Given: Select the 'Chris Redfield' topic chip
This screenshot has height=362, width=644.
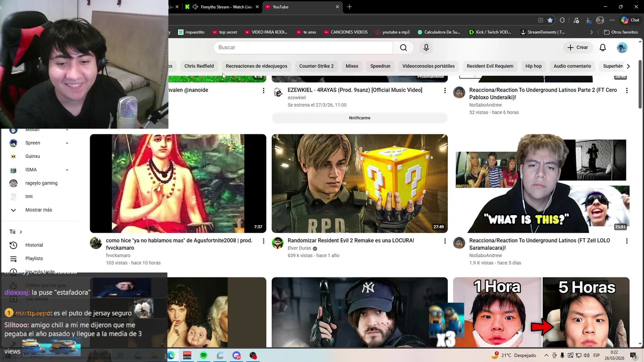Looking at the screenshot, I should (199, 66).
